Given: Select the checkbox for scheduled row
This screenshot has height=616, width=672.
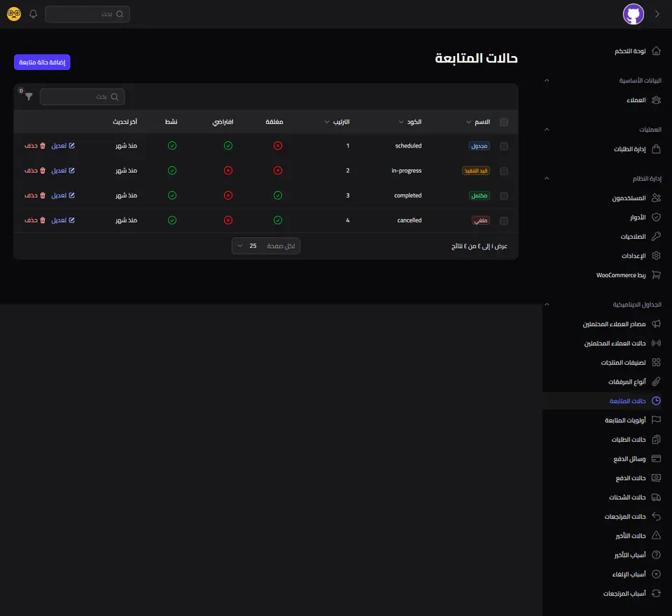Looking at the screenshot, I should (x=504, y=146).
